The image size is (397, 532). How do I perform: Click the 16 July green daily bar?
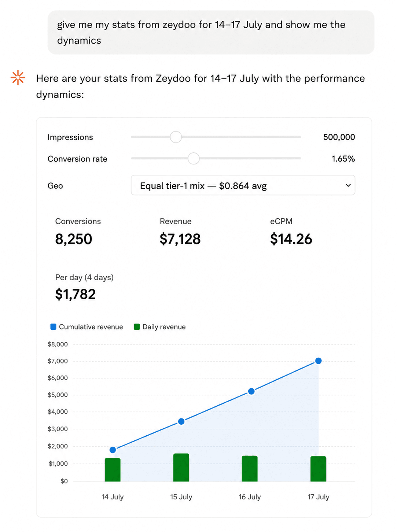coord(250,469)
